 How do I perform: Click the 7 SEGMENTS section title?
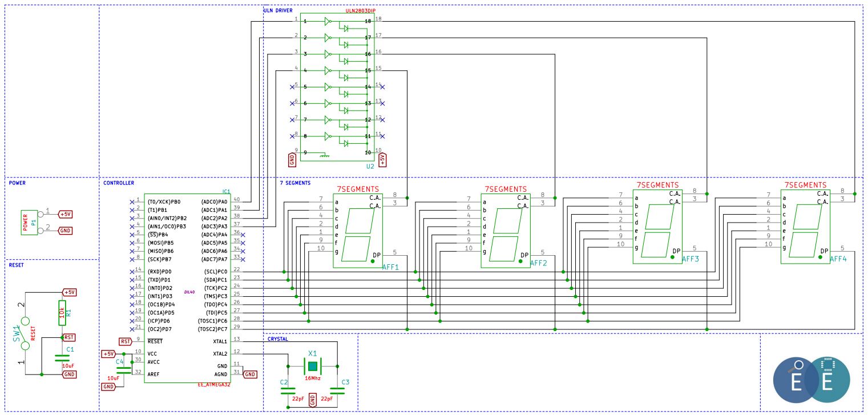(295, 183)
